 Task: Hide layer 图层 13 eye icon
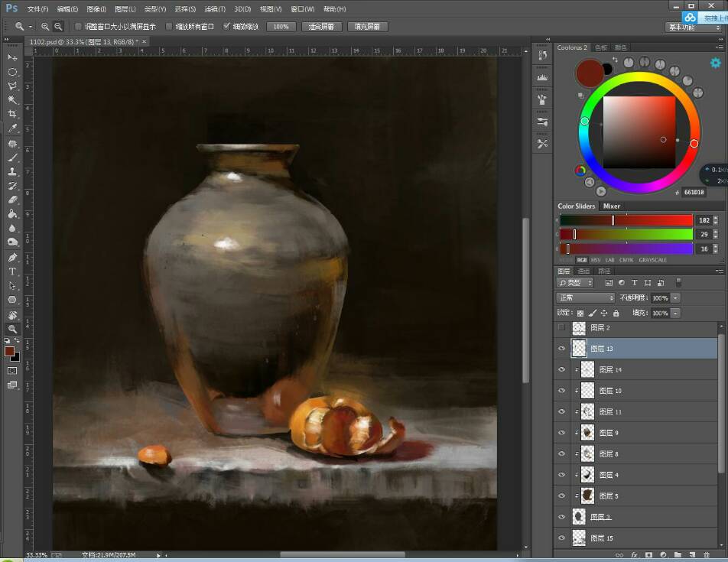tap(562, 349)
